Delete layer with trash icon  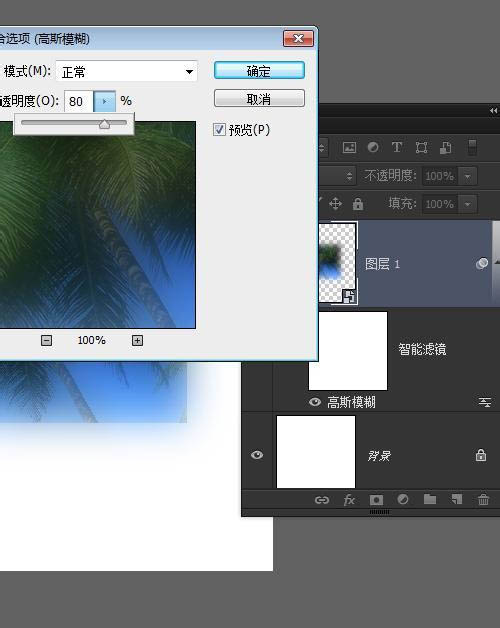pyautogui.click(x=484, y=499)
